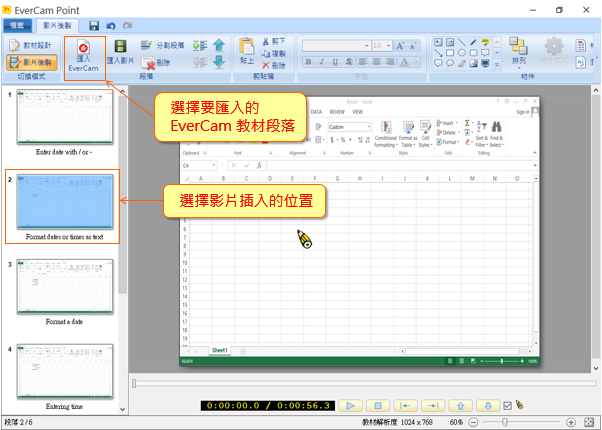Click the save icon in the title bar
The height and width of the screenshot is (430, 602).
94,24
